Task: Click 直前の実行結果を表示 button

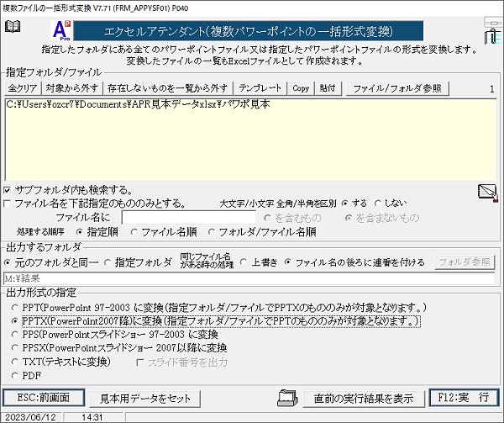Action: [364, 399]
